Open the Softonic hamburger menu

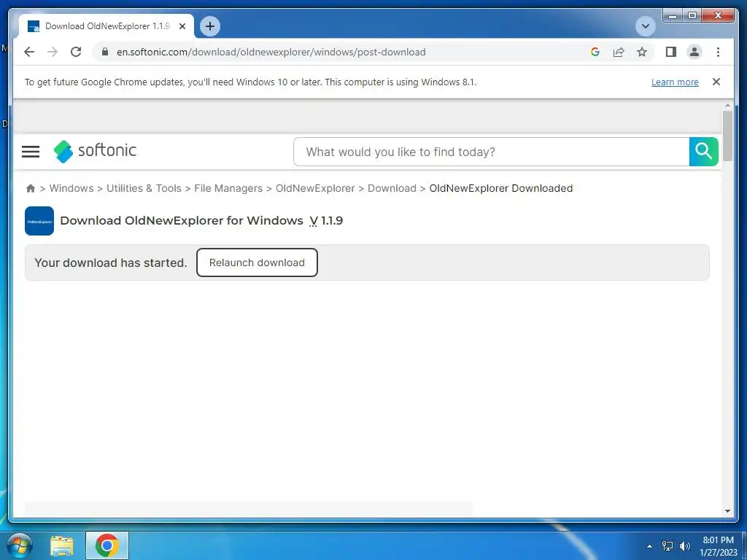31,152
